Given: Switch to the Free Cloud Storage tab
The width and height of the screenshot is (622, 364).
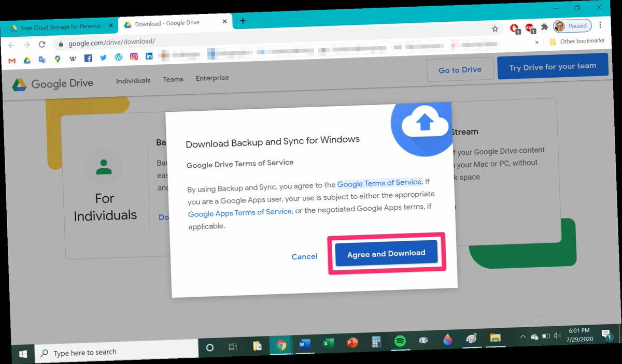Looking at the screenshot, I should pyautogui.click(x=61, y=27).
